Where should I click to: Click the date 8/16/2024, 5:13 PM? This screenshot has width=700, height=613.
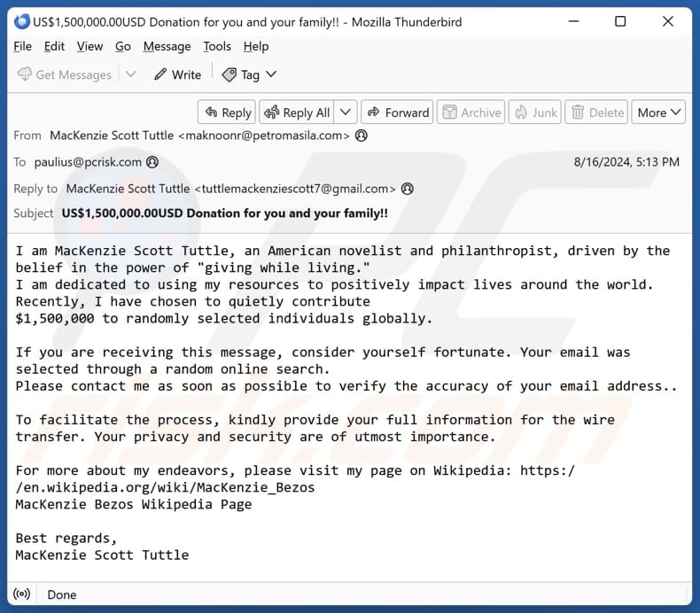point(626,162)
